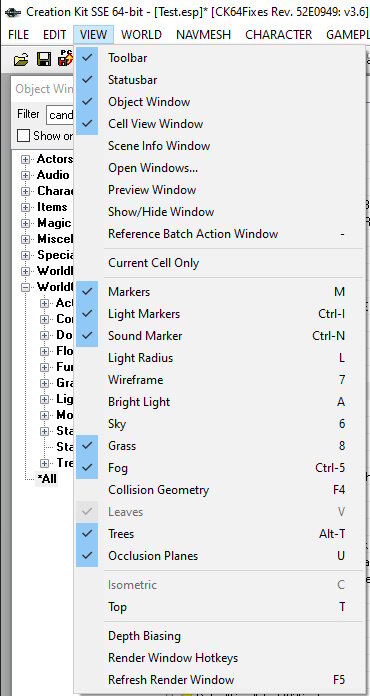Toggle the Toolbar option in View menu
The image size is (370, 696).
pyautogui.click(x=220, y=58)
